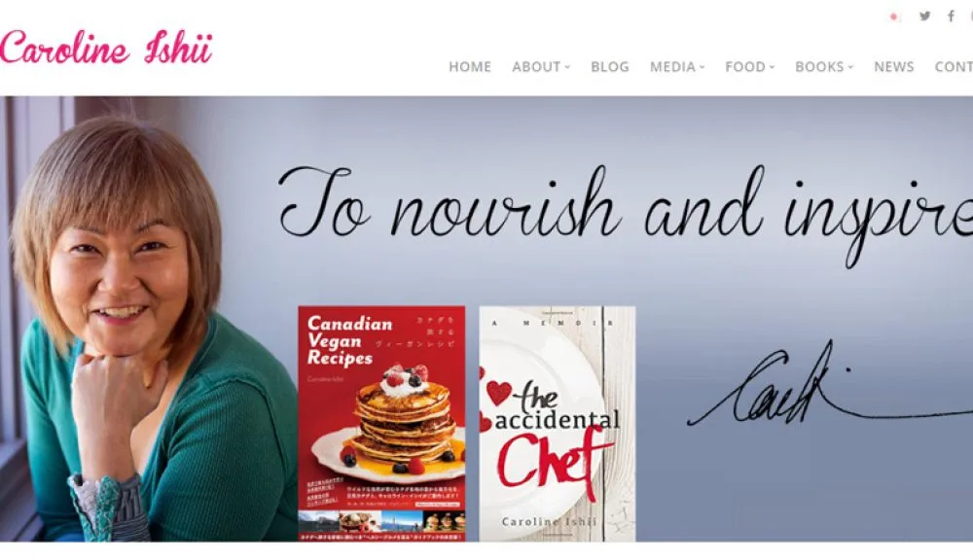Expand the BOOKS dropdown arrow

pos(850,67)
